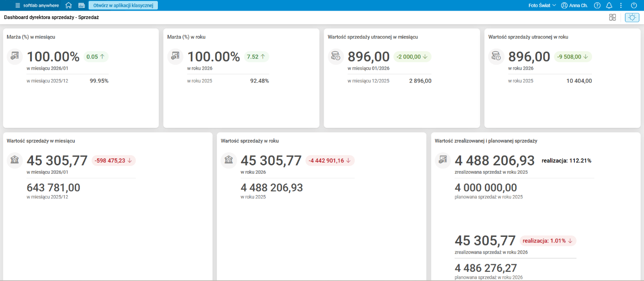The image size is (644, 281).
Task: Click the 4 486 276,27 planned value
Action: [486, 268]
